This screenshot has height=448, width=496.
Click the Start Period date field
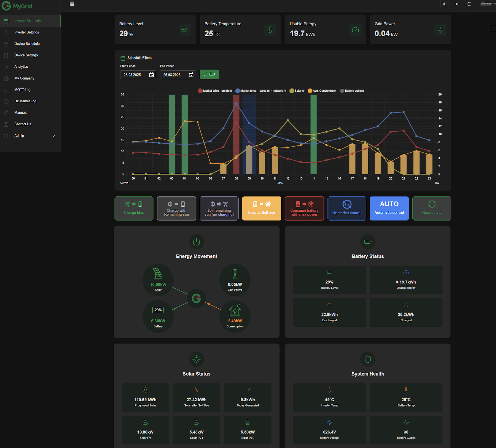tap(134, 75)
